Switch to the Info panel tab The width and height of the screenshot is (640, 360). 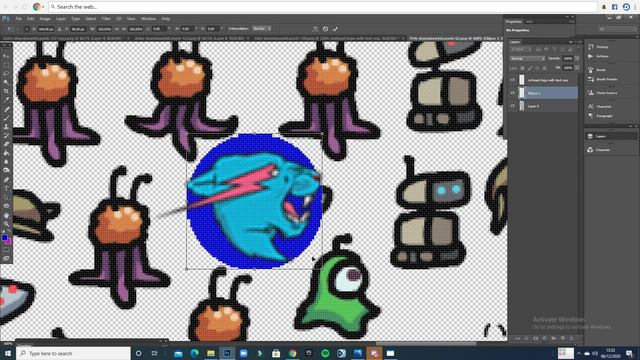(x=529, y=22)
